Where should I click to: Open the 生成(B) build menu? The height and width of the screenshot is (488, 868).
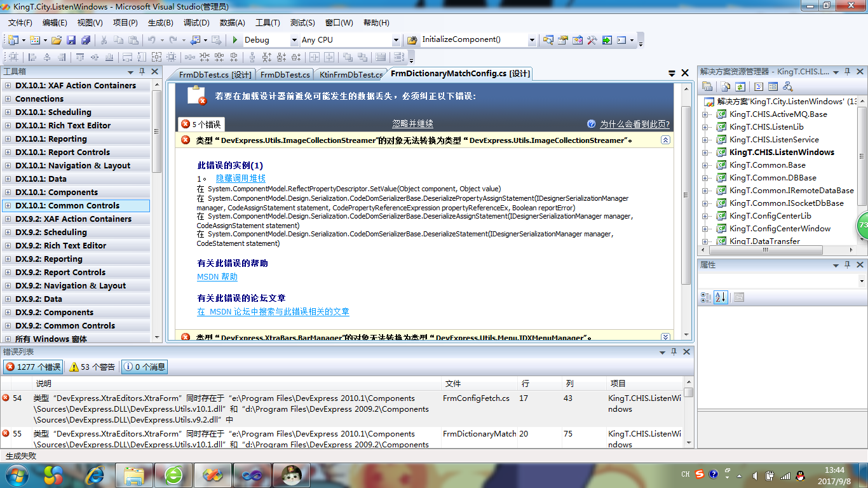pos(160,23)
